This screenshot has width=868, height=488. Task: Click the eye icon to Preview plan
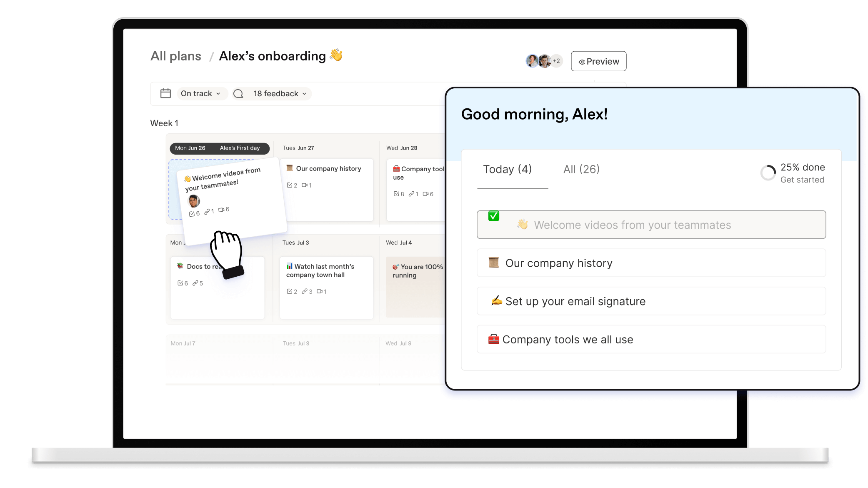point(581,61)
